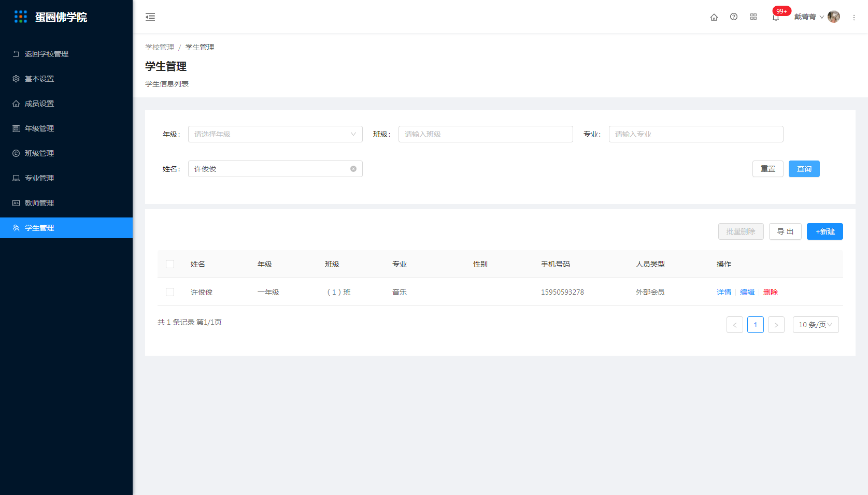Collapse the sidebar with the menu fold icon
The width and height of the screenshot is (868, 495).
(x=150, y=17)
